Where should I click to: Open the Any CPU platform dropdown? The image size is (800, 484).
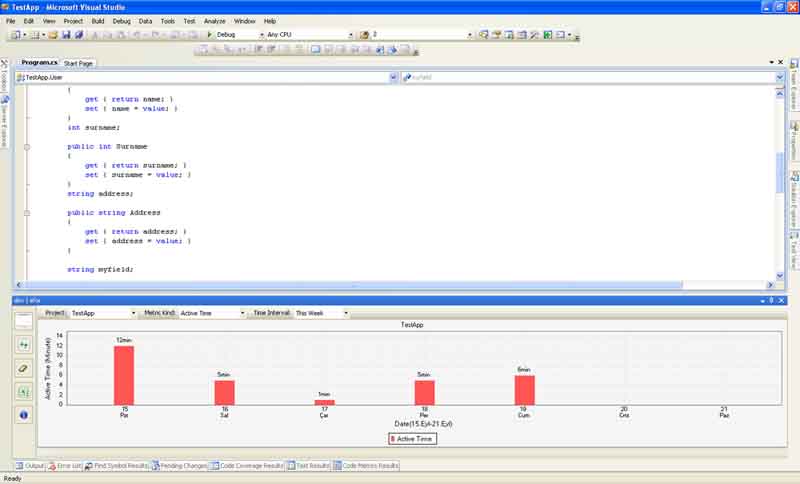[x=351, y=35]
